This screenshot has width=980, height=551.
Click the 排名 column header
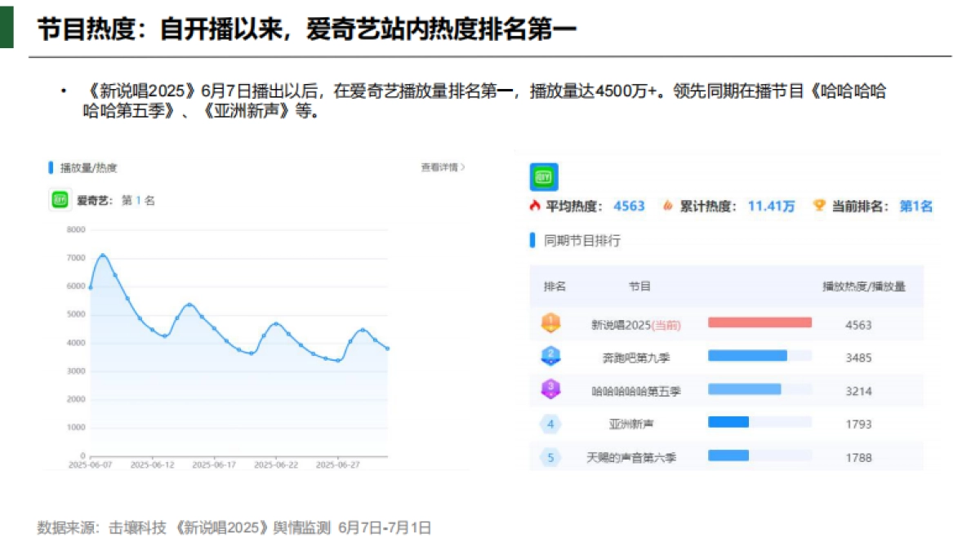[x=556, y=286]
